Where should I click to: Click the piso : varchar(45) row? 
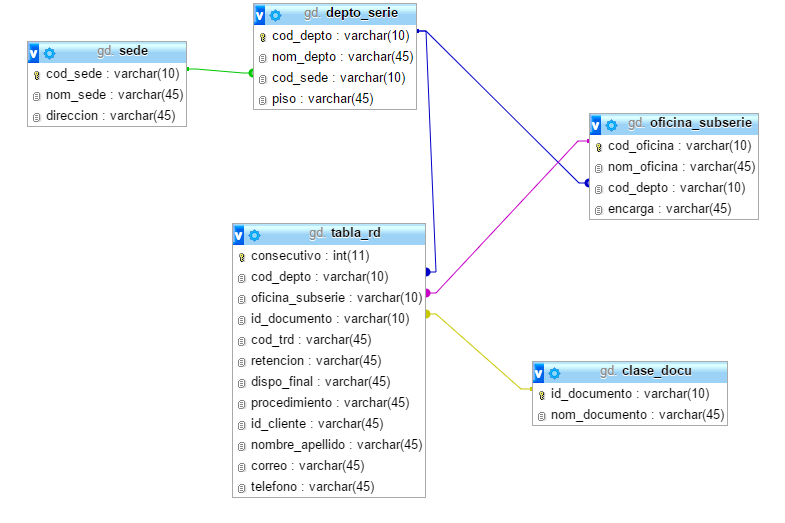tap(335, 99)
